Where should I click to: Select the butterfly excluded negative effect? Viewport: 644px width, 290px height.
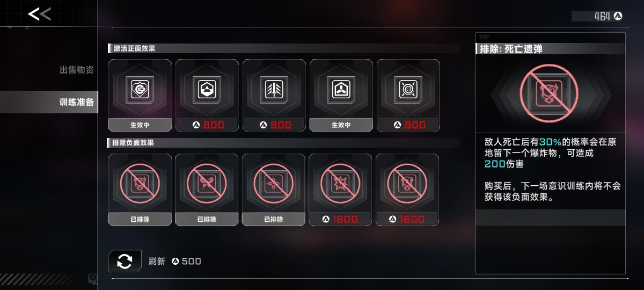207,190
